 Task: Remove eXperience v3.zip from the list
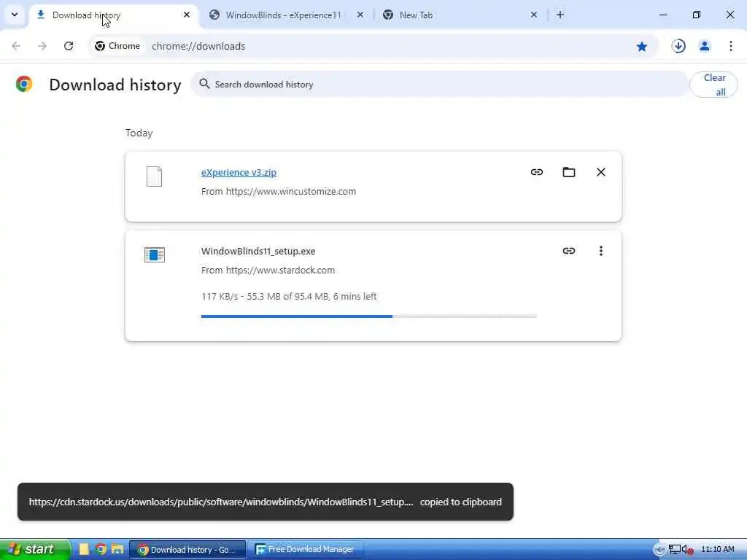[x=601, y=172]
